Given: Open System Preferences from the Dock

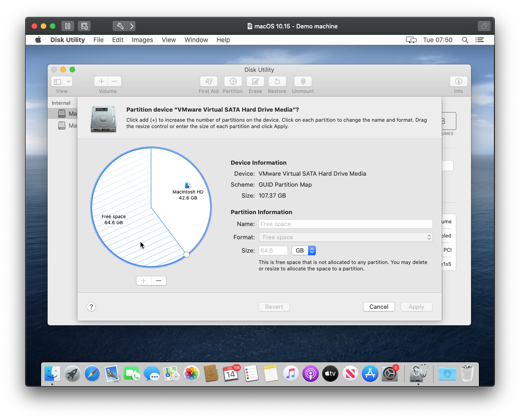Looking at the screenshot, I should pos(390,374).
